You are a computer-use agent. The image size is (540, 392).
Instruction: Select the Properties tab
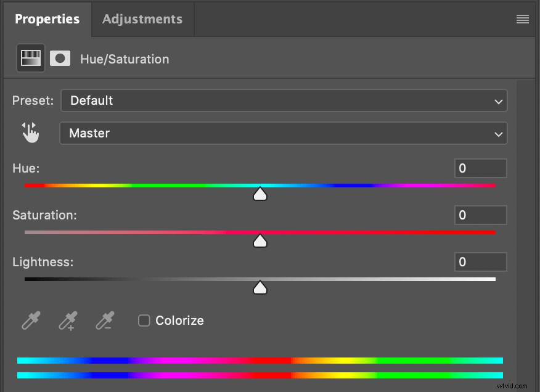tap(47, 18)
